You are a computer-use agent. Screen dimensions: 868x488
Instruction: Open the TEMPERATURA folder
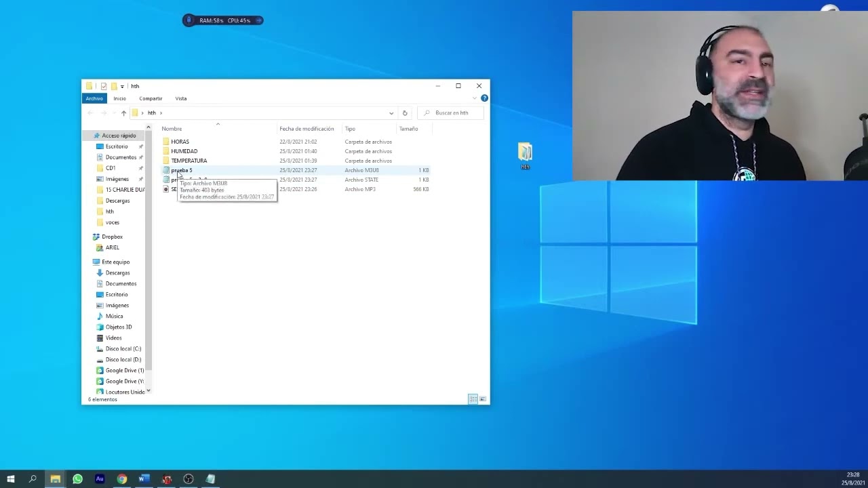[189, 161]
